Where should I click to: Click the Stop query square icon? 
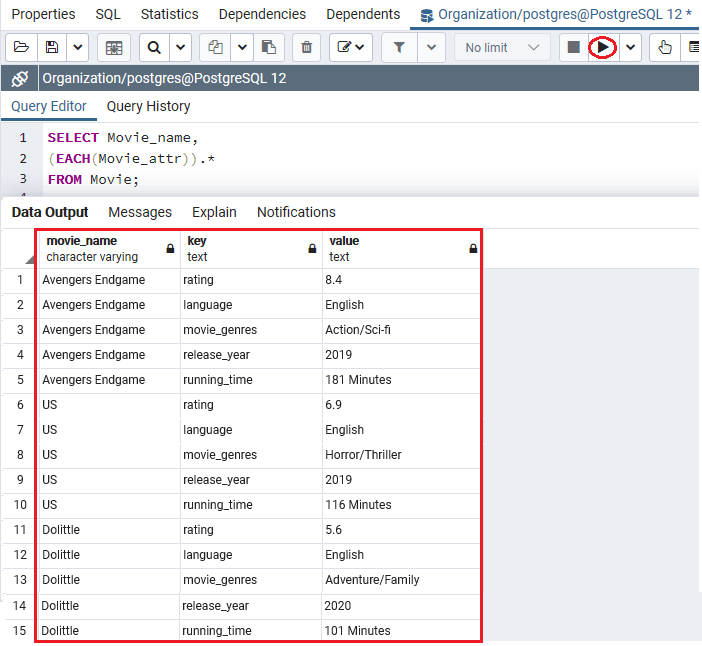(574, 47)
